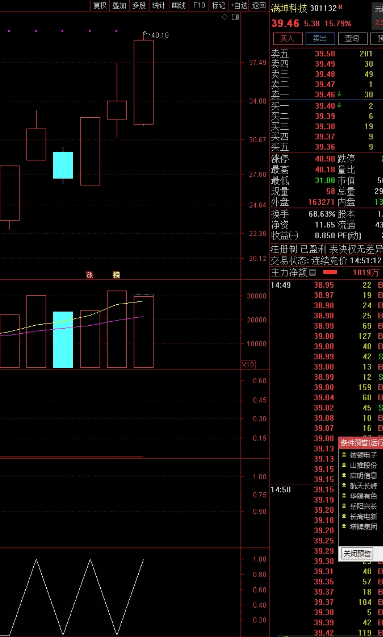Click the 关闭预警 button in alert popup
The image size is (383, 637).
[357, 553]
